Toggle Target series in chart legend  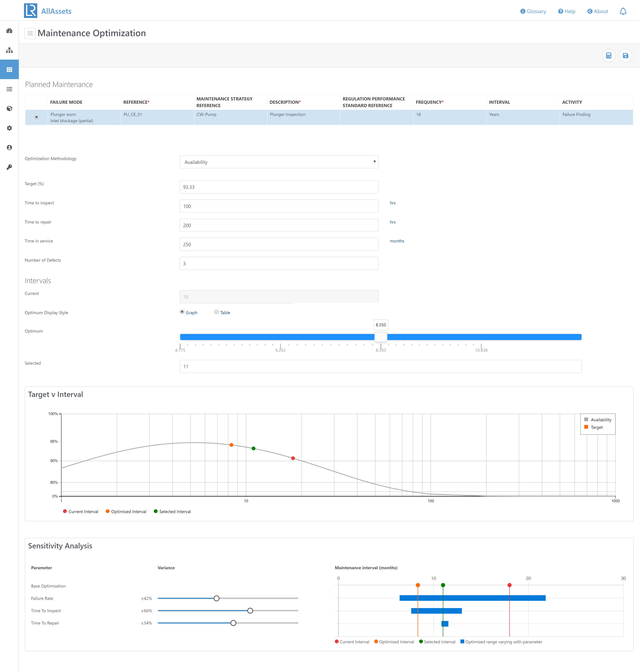pos(594,427)
